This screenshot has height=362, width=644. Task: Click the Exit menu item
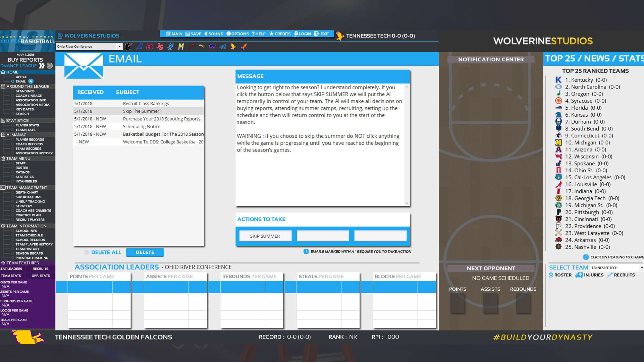(321, 34)
